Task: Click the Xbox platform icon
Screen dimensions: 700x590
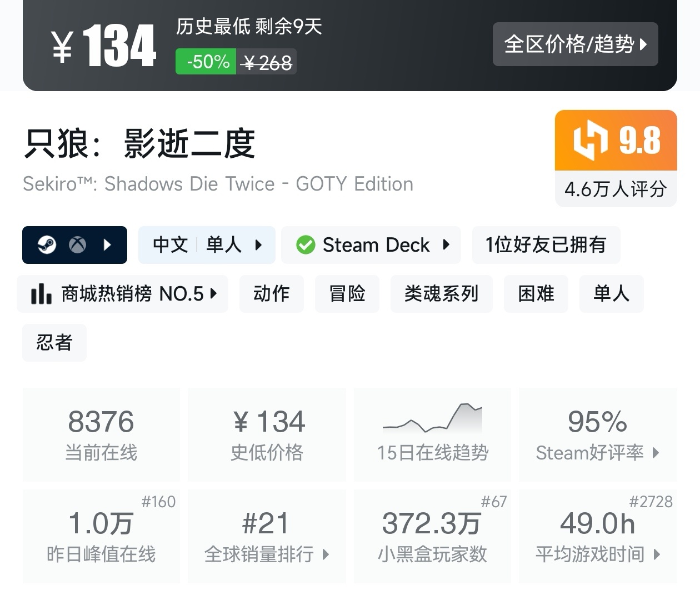Action: tap(77, 245)
